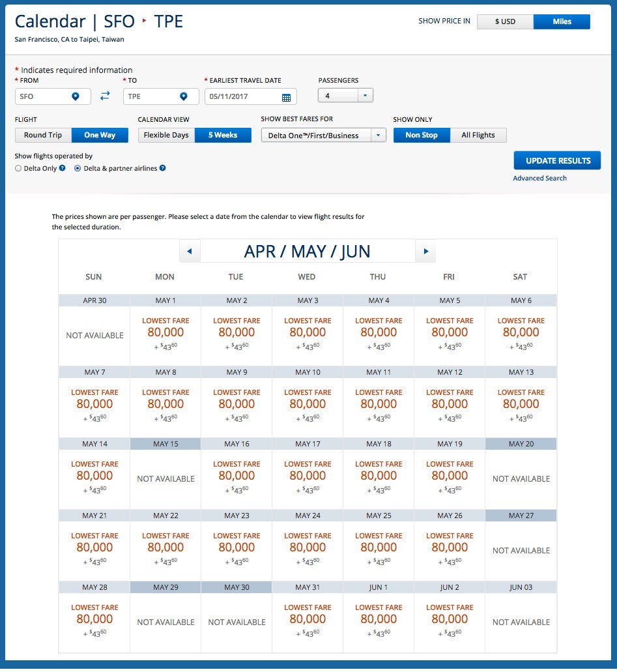Viewport: 617px width, 672px height.
Task: Click the location pin in the TO field
Action: (184, 96)
